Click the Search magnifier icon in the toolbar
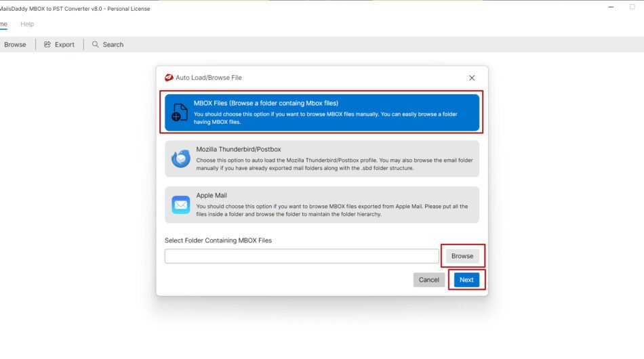The image size is (644, 359). pyautogui.click(x=96, y=44)
